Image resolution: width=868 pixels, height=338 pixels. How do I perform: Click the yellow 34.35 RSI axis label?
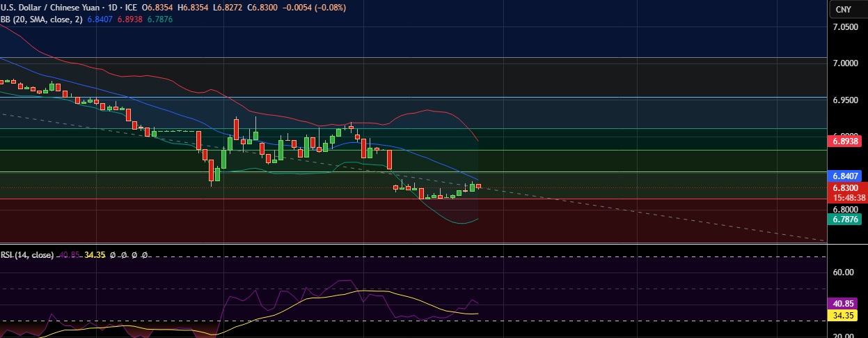point(844,315)
